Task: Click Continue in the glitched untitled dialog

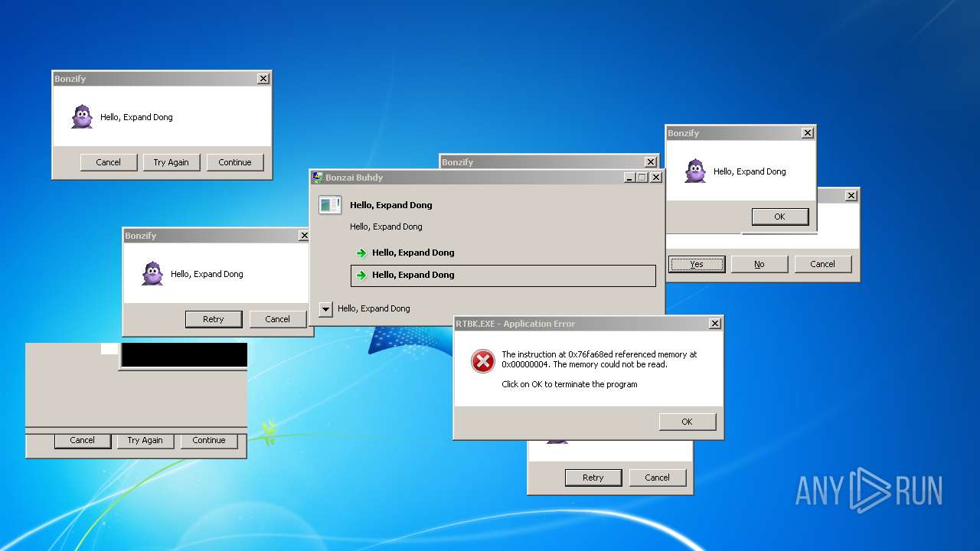Action: (209, 440)
